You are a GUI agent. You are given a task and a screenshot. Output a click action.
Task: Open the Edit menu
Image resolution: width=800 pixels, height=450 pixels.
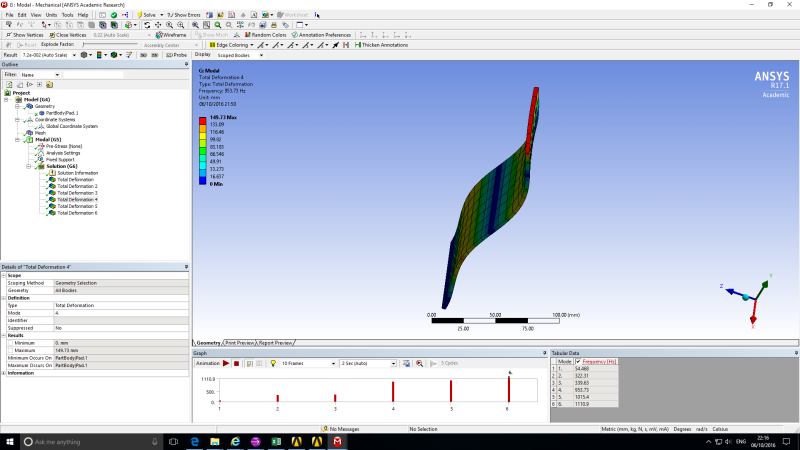point(22,15)
